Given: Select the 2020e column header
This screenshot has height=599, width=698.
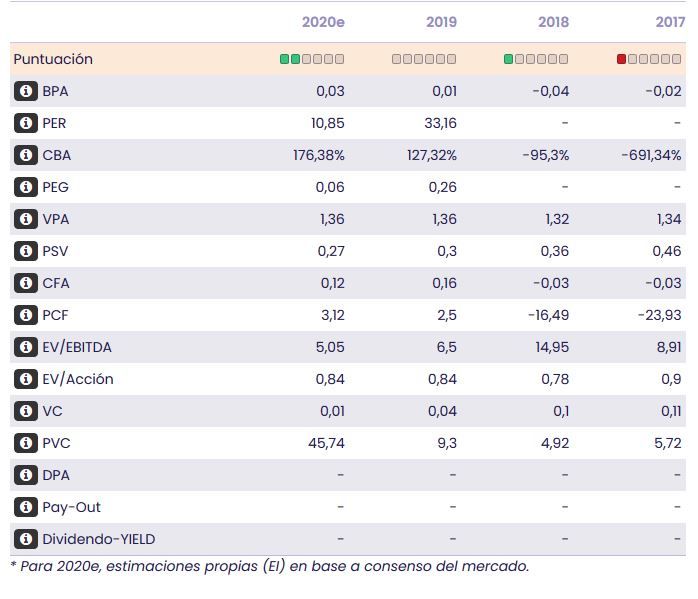Looking at the screenshot, I should (x=323, y=22).
